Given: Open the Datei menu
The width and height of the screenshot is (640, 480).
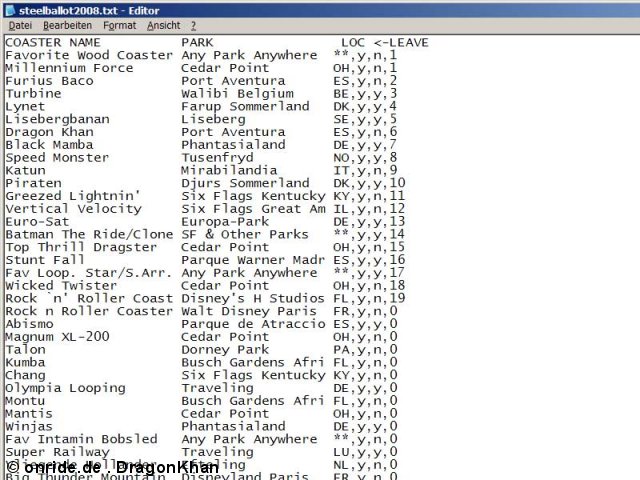Looking at the screenshot, I should click(20, 26).
